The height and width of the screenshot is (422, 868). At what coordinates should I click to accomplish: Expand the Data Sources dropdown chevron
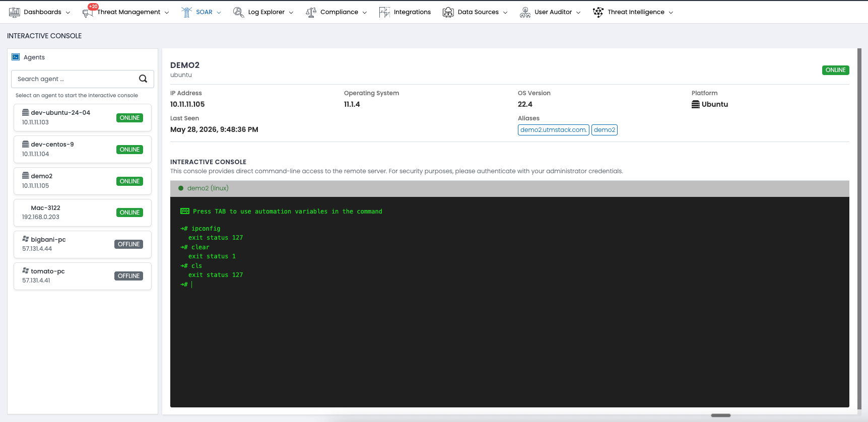click(505, 13)
